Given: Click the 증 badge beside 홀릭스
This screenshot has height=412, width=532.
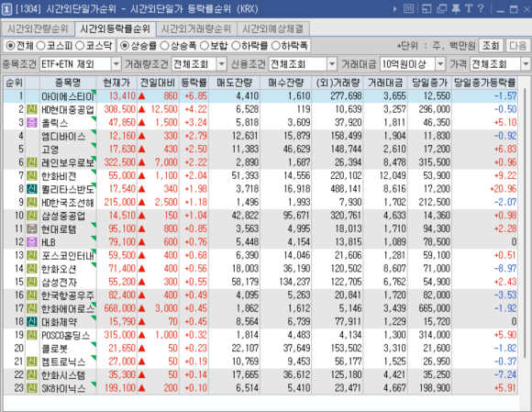Looking at the screenshot, I should click(32, 123).
